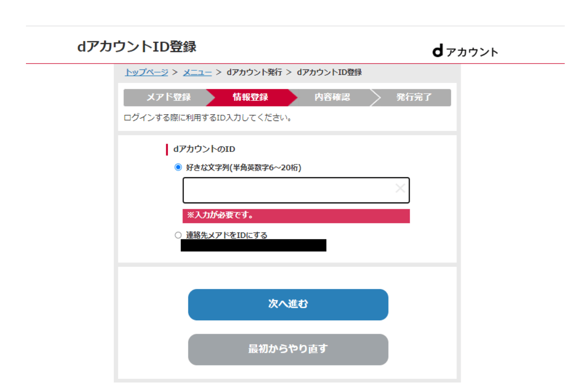Select the 好きな文字列 radio button

click(178, 168)
